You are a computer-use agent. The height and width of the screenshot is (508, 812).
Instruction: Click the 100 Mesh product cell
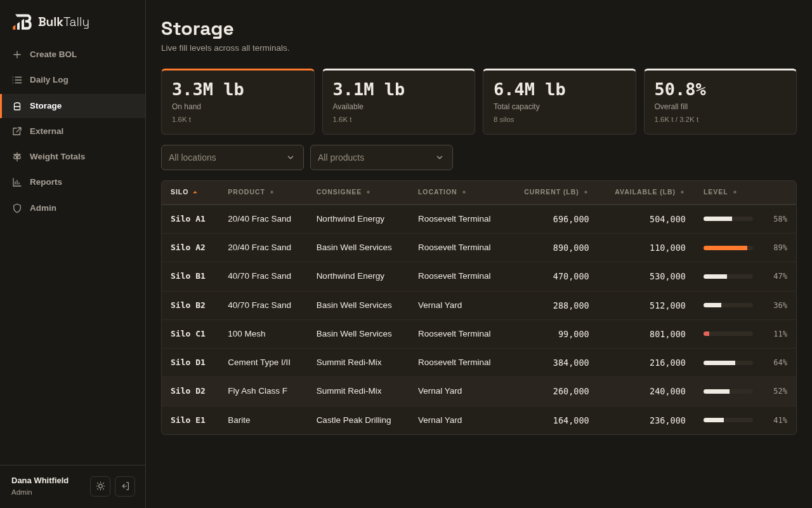(247, 334)
